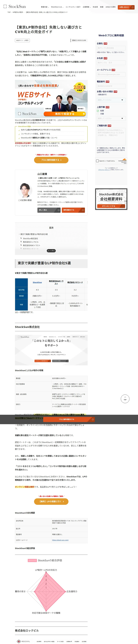Jump to StockSun株式会社 in table of contents
This screenshot has width=138, height=644.
31,238
